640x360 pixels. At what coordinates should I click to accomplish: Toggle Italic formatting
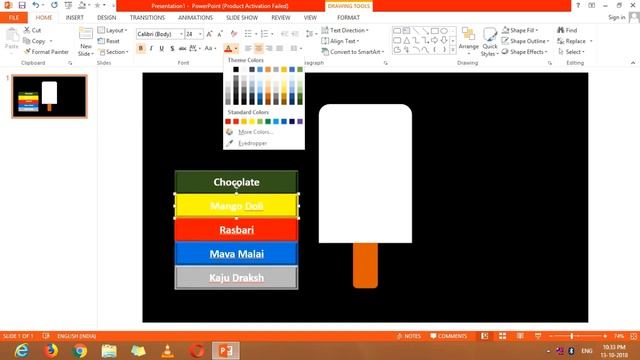[151, 48]
